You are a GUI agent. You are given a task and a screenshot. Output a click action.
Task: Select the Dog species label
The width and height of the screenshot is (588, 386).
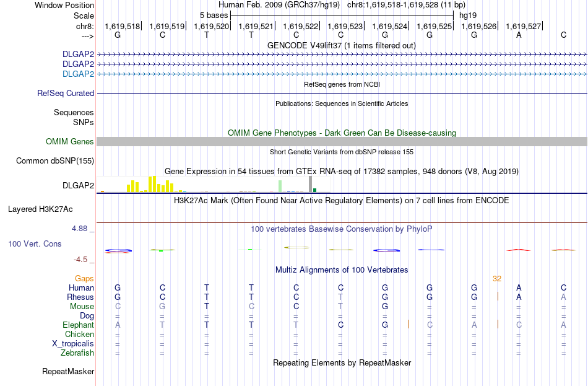[87, 316]
